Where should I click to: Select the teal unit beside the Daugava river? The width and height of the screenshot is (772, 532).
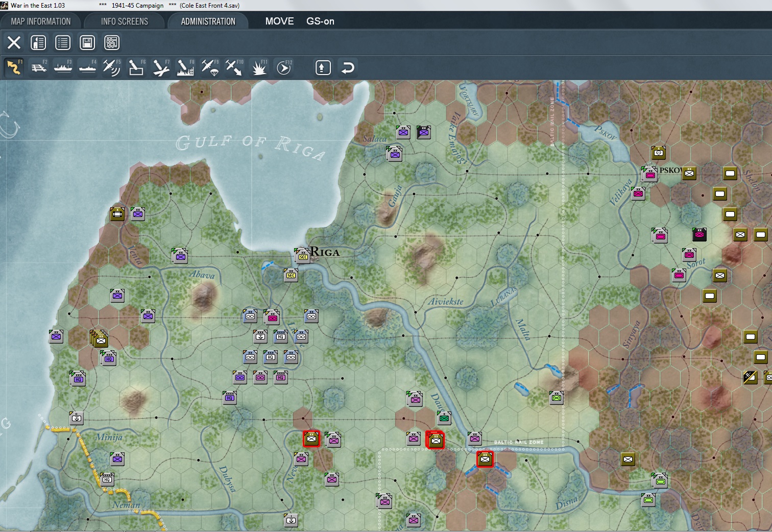444,418
